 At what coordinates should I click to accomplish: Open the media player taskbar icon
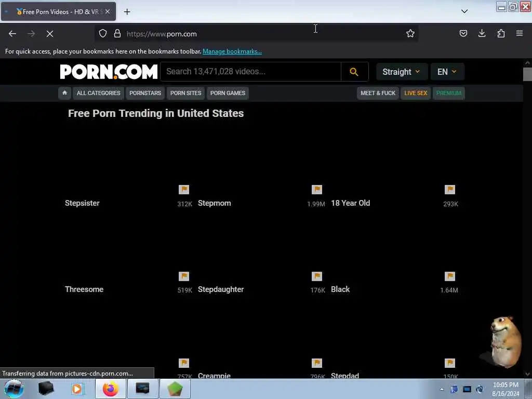point(77,389)
